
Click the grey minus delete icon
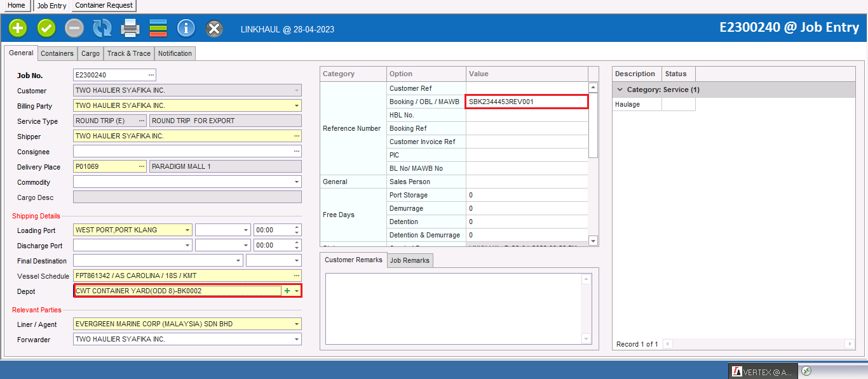coord(74,28)
